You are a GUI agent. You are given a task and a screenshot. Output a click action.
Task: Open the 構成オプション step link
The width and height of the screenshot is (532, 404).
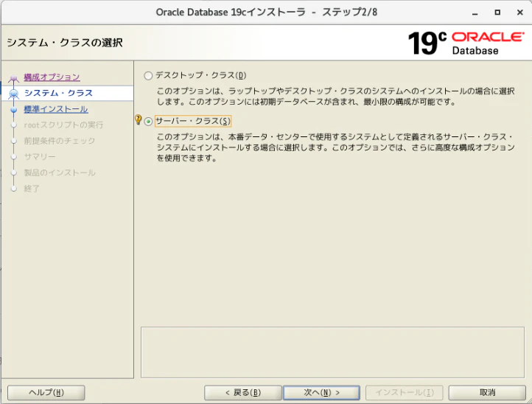(52, 77)
